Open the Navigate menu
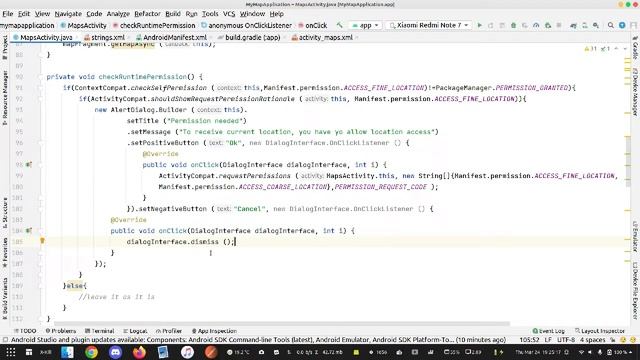The width and height of the screenshot is (640, 360). pyautogui.click(x=68, y=14)
